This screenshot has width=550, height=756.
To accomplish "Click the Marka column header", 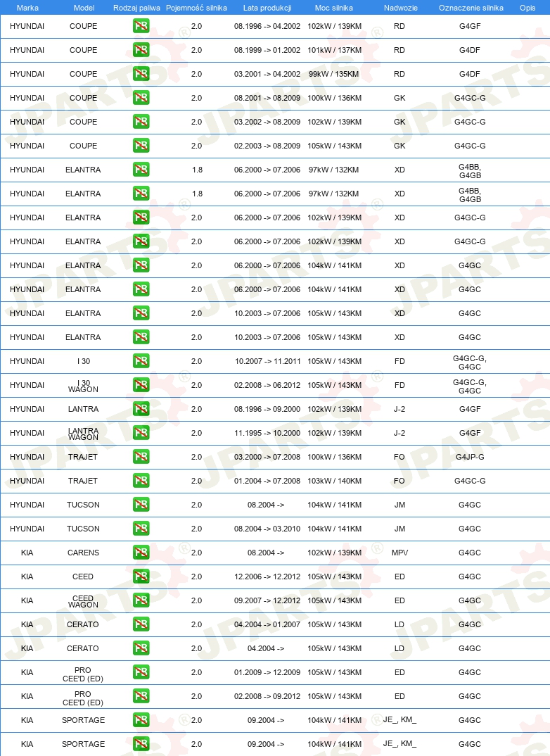I will coord(27,8).
